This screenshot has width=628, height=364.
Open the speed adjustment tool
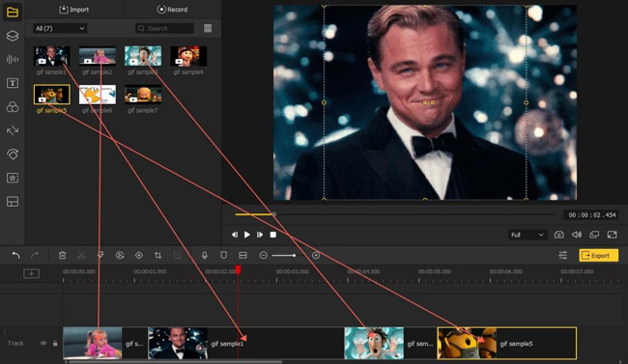coord(120,255)
